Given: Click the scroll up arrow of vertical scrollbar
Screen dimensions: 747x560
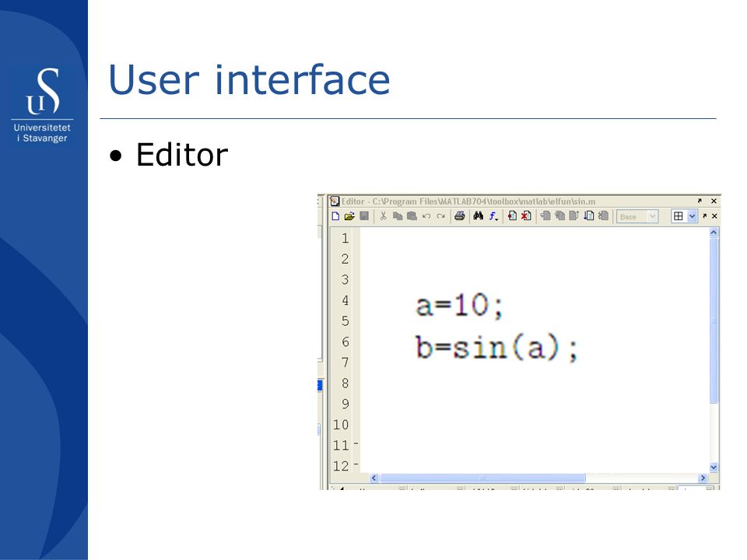Looking at the screenshot, I should (x=714, y=233).
